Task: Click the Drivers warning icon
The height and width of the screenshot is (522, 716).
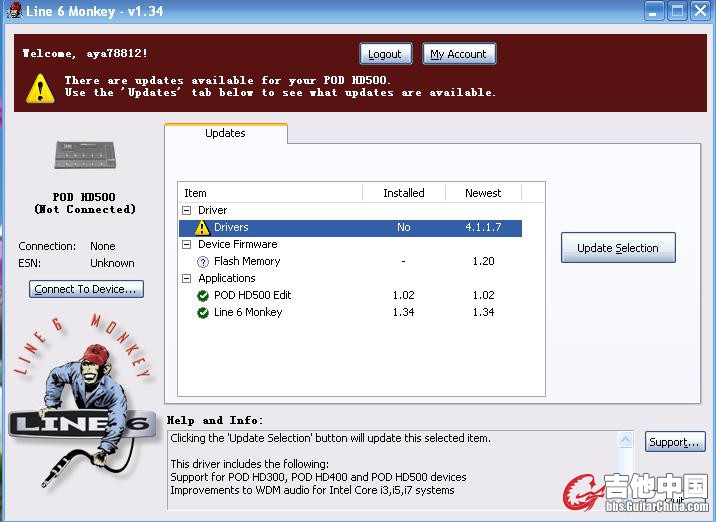Action: tap(202, 227)
